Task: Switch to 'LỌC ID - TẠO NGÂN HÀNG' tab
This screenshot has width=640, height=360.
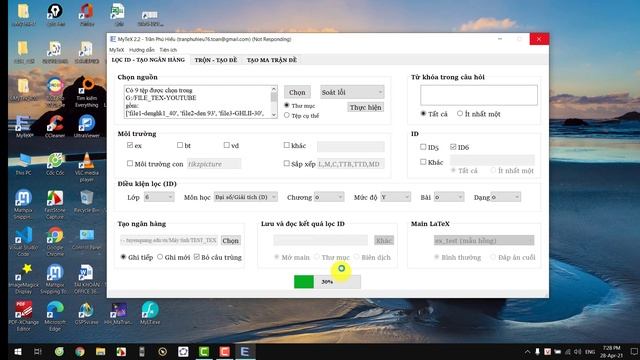Action: click(x=148, y=60)
